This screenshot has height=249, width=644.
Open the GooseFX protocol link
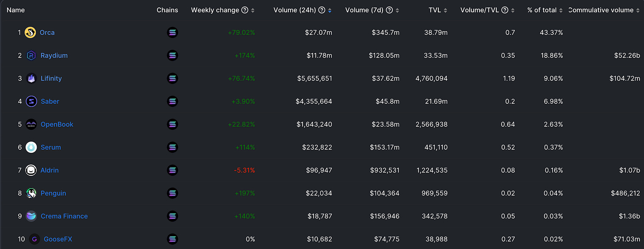58,239
